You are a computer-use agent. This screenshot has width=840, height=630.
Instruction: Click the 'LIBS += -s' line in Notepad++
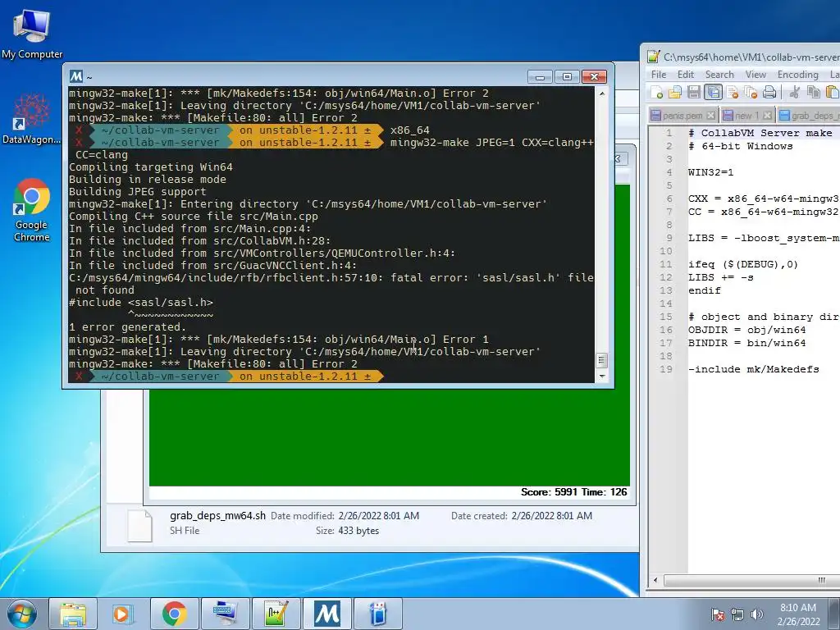point(720,277)
